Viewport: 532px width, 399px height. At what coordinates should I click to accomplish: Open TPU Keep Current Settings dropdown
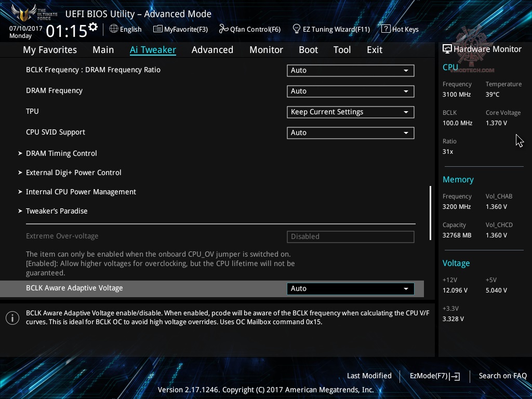pyautogui.click(x=351, y=112)
